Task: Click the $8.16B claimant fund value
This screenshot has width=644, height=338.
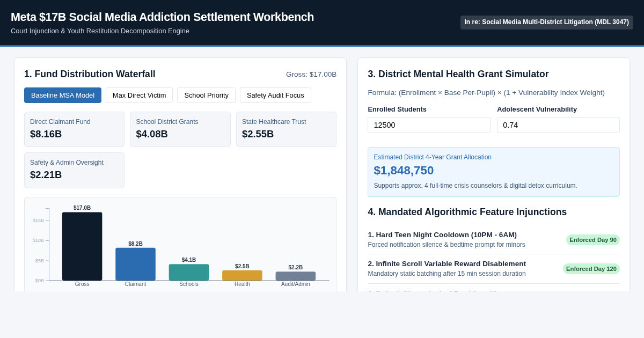Action: tap(46, 134)
